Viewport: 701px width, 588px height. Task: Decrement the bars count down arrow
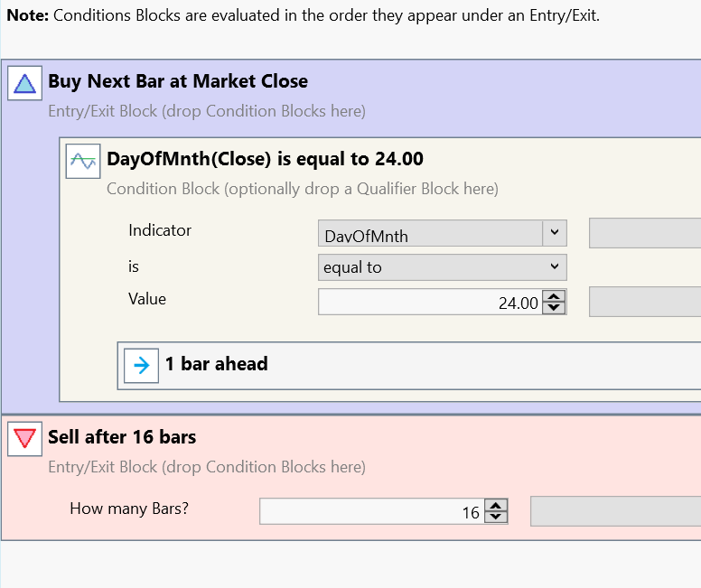tap(496, 518)
